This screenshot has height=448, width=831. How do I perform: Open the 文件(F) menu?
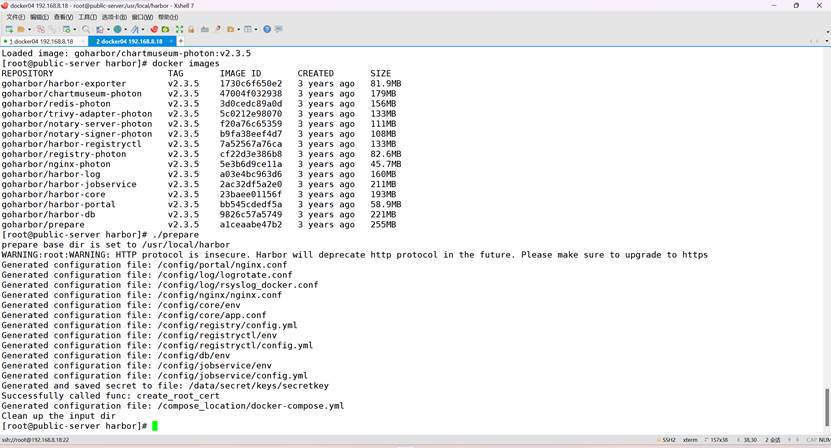[15, 17]
